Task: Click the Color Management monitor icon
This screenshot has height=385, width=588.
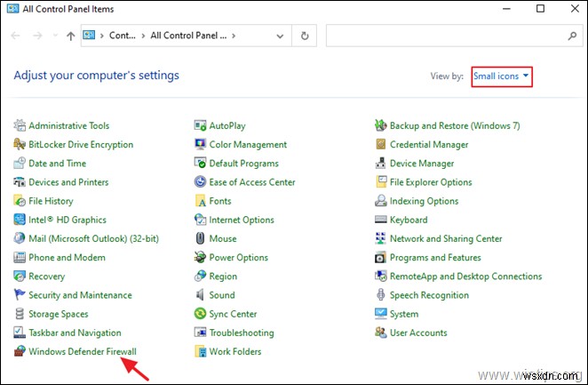Action: point(200,144)
